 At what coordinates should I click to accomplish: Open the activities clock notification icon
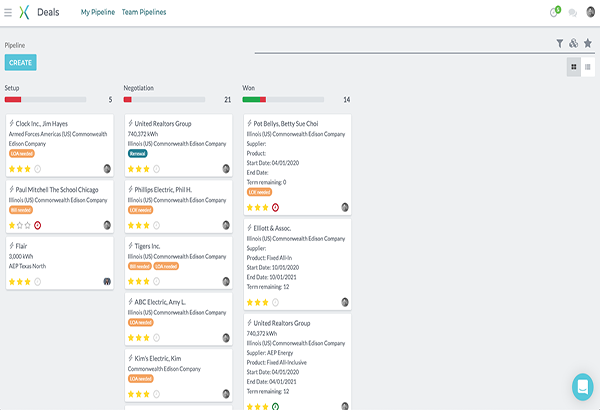(553, 12)
